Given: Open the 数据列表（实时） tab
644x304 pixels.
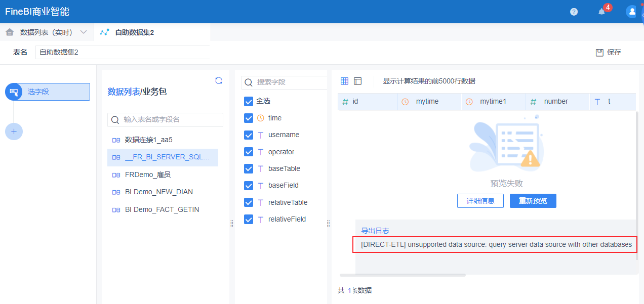Looking at the screenshot, I should pyautogui.click(x=47, y=32).
